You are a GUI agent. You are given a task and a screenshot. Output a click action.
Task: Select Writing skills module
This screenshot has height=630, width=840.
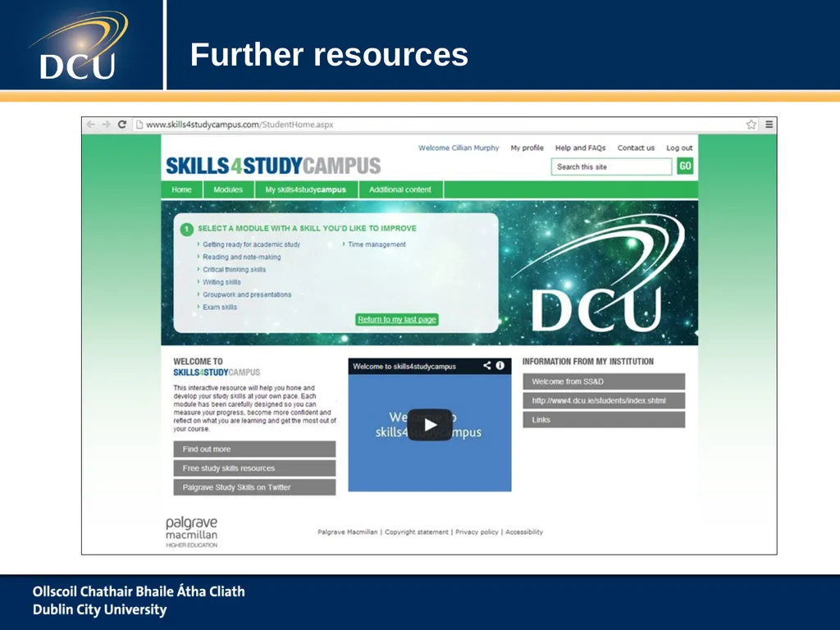tap(221, 282)
